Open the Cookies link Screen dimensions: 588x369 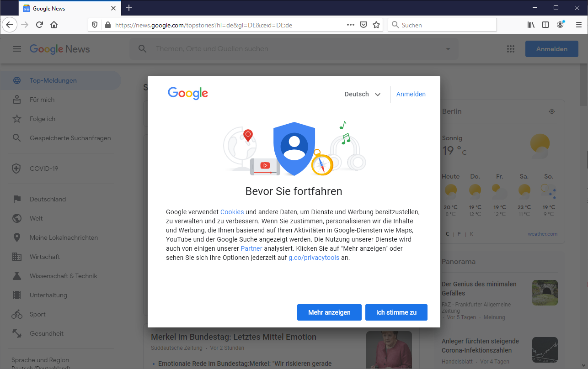click(232, 212)
